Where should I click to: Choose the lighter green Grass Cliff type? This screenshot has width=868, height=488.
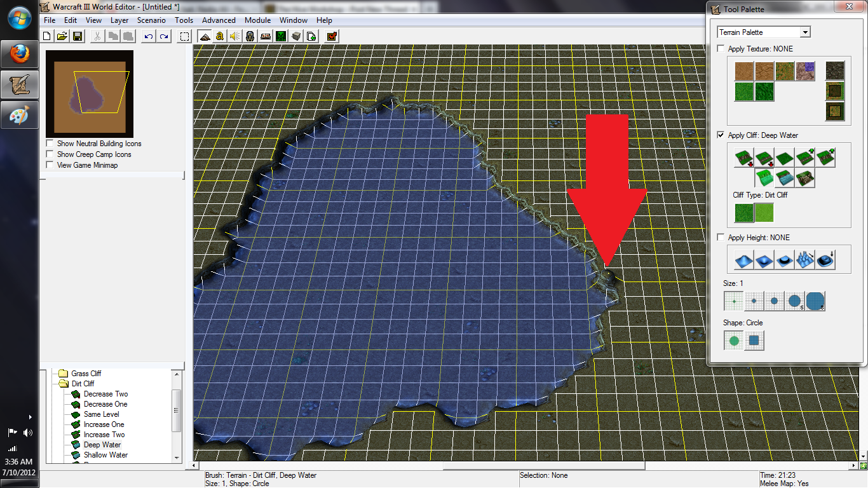tap(764, 212)
